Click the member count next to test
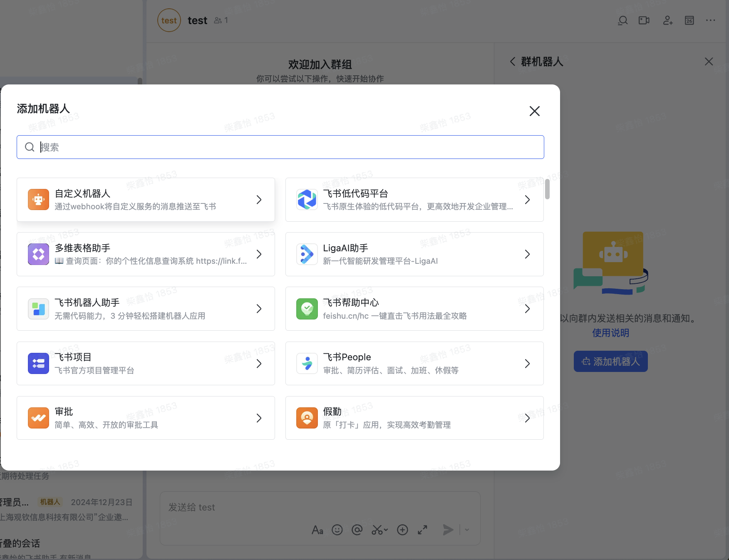The height and width of the screenshot is (560, 729). 221,20
